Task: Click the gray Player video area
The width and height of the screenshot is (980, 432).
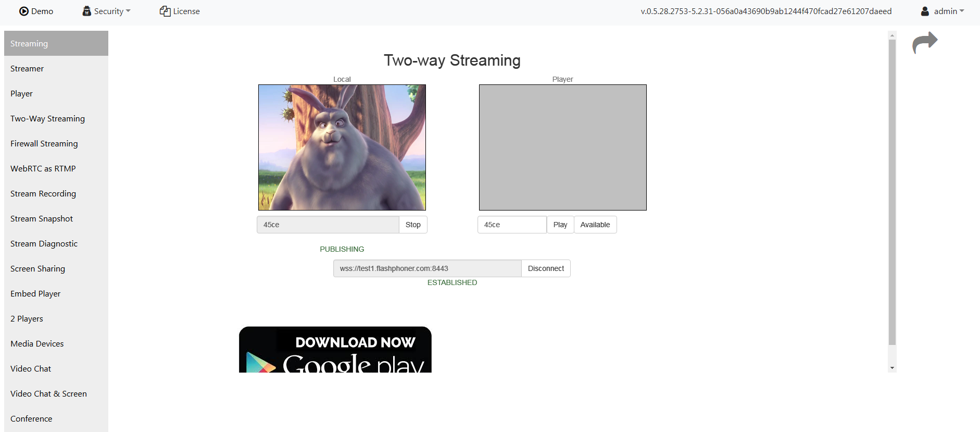Action: 562,147
